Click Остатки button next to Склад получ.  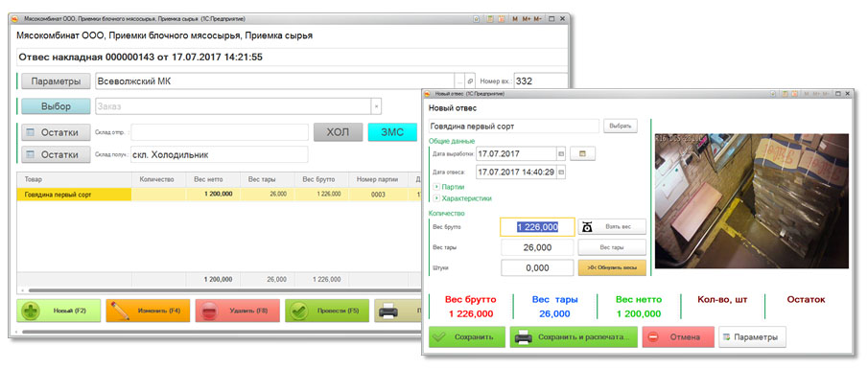click(56, 154)
